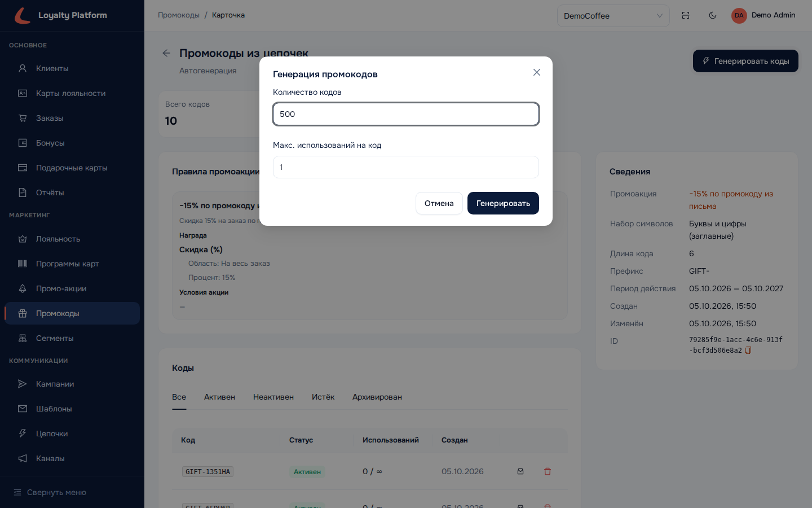Click the Промокоды breadcrumb link

(179, 15)
